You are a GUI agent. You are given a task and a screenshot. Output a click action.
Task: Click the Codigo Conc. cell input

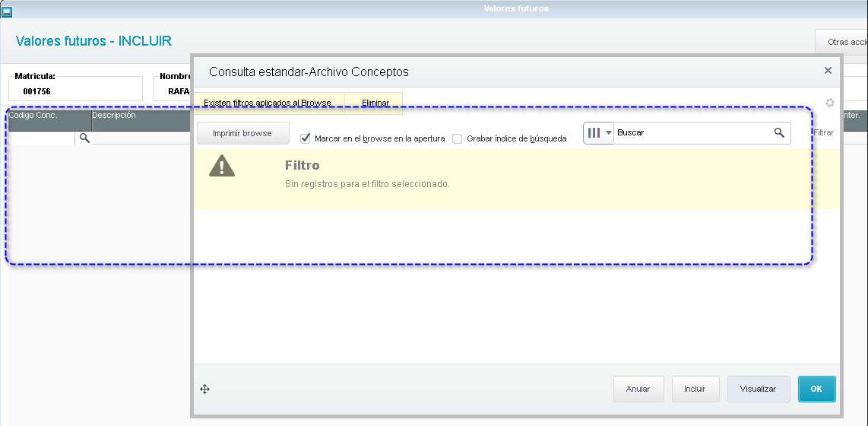pos(42,138)
